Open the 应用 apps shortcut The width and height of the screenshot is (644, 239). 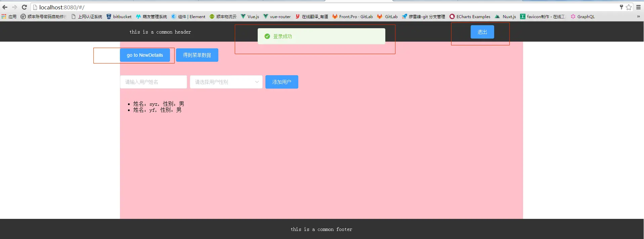tap(9, 16)
